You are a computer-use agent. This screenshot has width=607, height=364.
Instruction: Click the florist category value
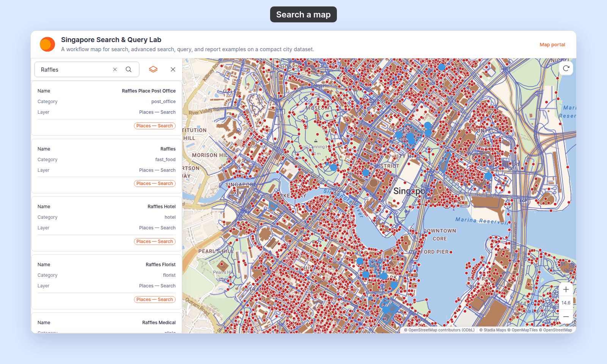pyautogui.click(x=169, y=275)
